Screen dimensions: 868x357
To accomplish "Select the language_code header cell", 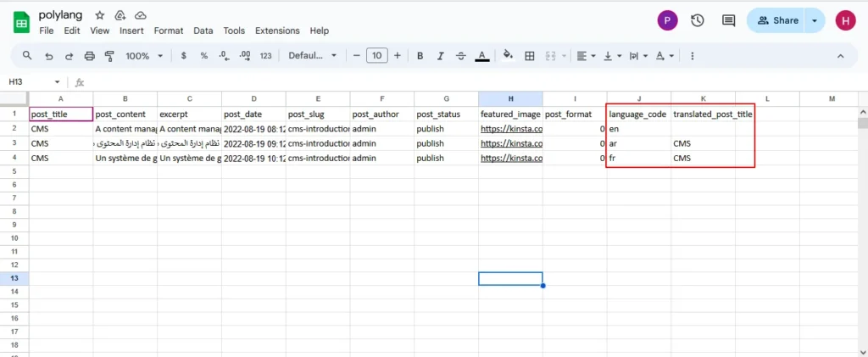I will tap(639, 114).
